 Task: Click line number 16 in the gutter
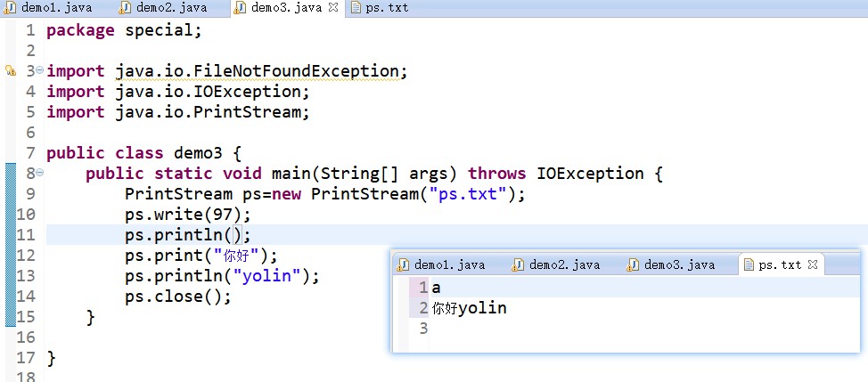26,337
